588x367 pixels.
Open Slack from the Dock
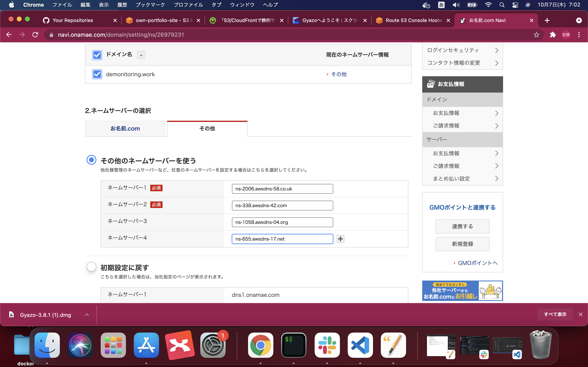327,345
